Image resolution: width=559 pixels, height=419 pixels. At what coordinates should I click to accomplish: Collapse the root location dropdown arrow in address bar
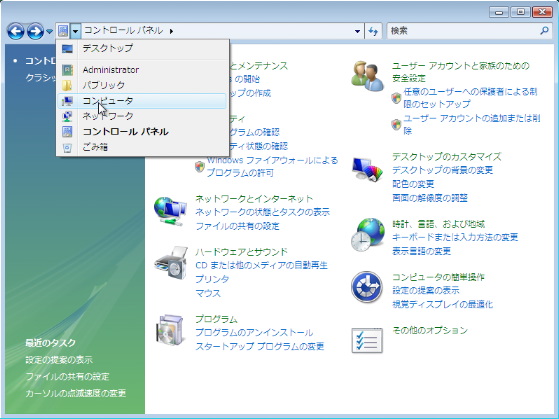pyautogui.click(x=75, y=31)
